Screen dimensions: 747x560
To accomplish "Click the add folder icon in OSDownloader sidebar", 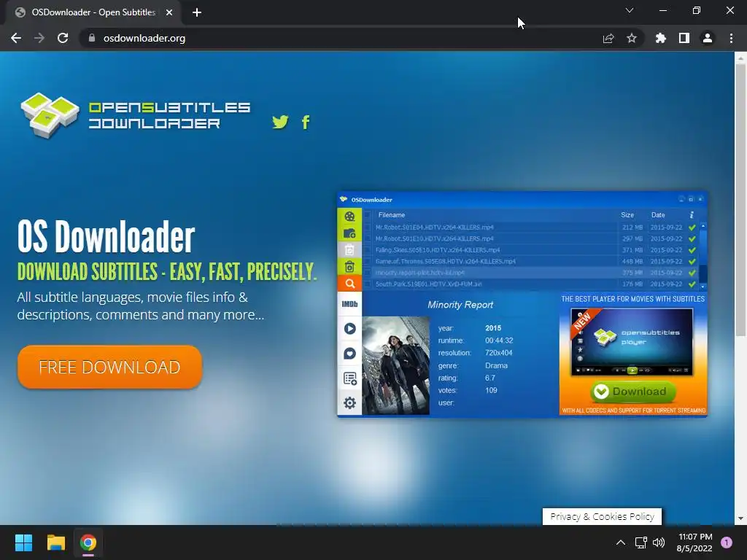I will pos(349,233).
